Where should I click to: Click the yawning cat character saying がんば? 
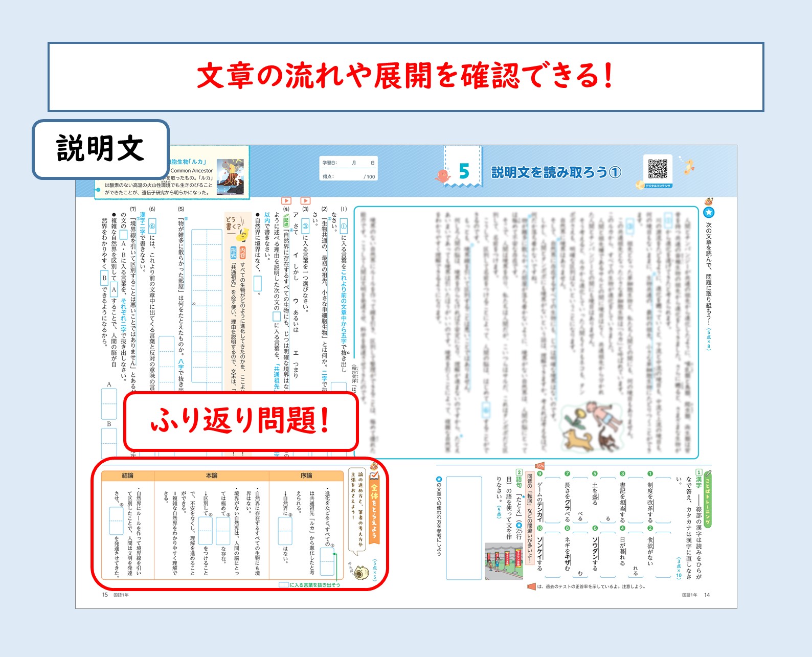[361, 573]
